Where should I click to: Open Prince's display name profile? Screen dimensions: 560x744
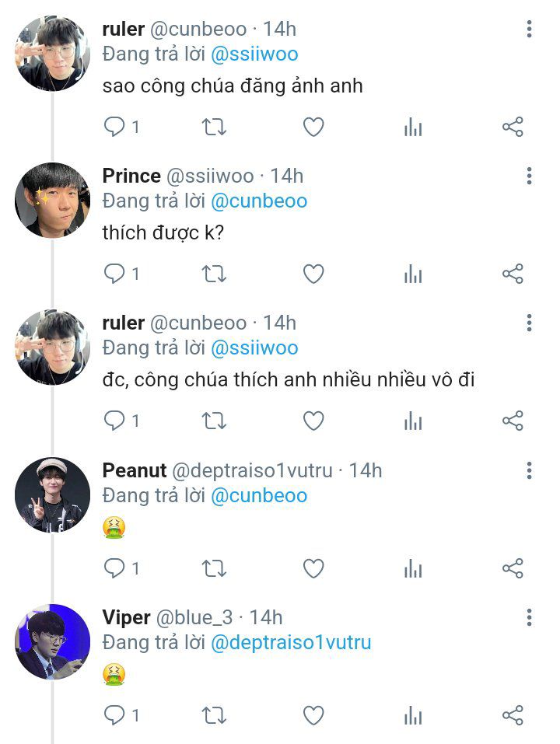click(x=131, y=176)
